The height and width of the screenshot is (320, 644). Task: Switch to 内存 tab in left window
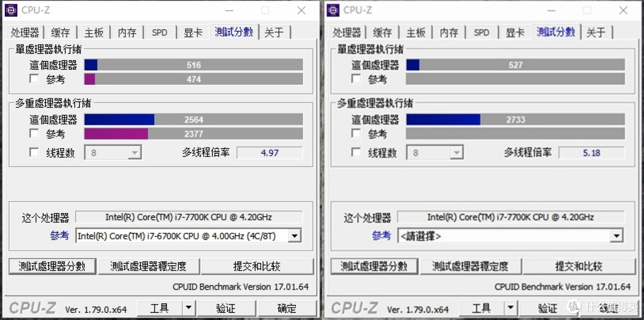click(x=127, y=32)
